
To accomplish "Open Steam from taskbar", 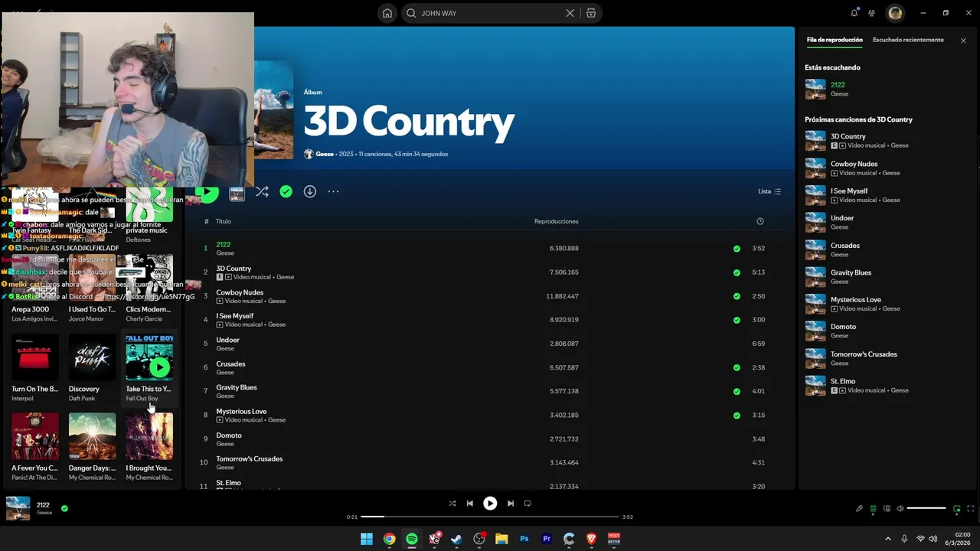I will tap(456, 539).
